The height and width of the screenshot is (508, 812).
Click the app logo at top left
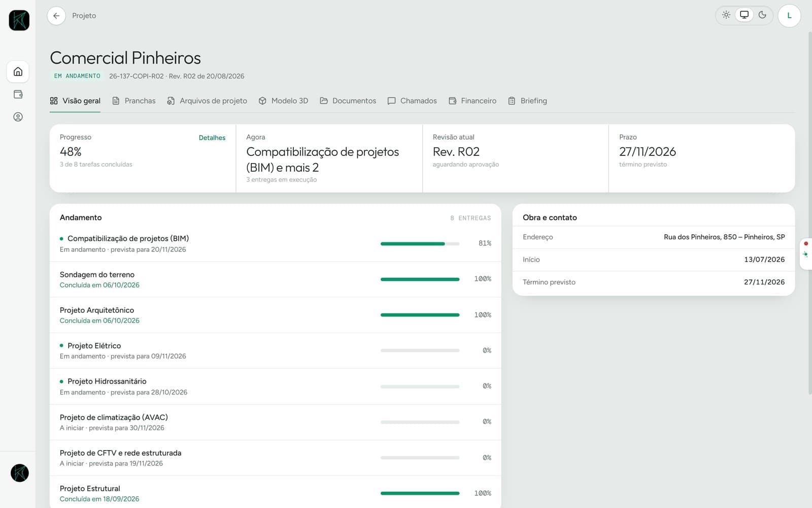coord(19,20)
